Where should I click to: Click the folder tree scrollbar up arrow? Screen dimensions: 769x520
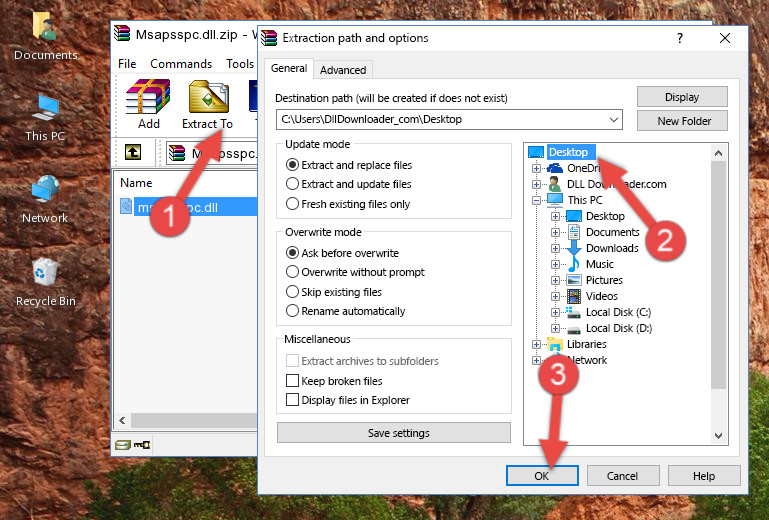(718, 153)
